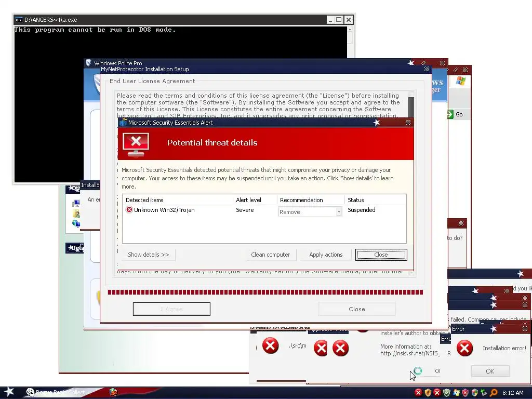Open the Start menu star button
The image size is (532, 399).
(x=8, y=392)
